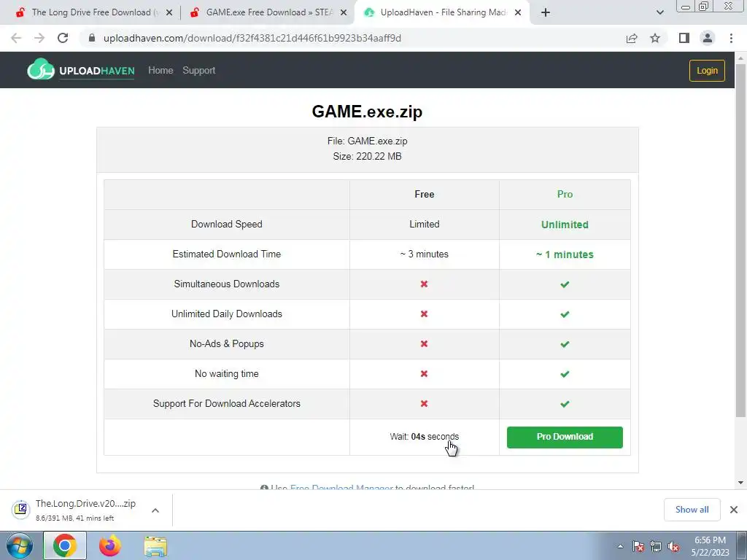Reload the page with the refresh icon
Screen dimensions: 747x560
pyautogui.click(x=63, y=38)
